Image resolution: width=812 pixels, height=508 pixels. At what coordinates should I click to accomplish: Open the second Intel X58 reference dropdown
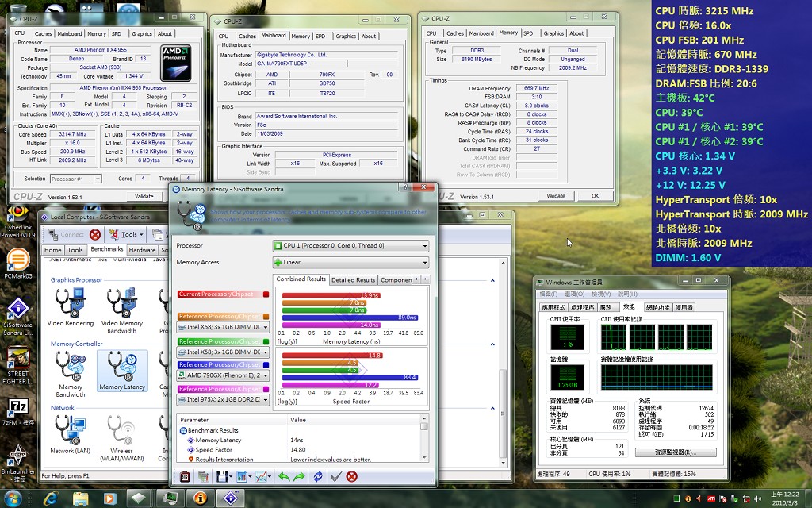click(x=223, y=352)
